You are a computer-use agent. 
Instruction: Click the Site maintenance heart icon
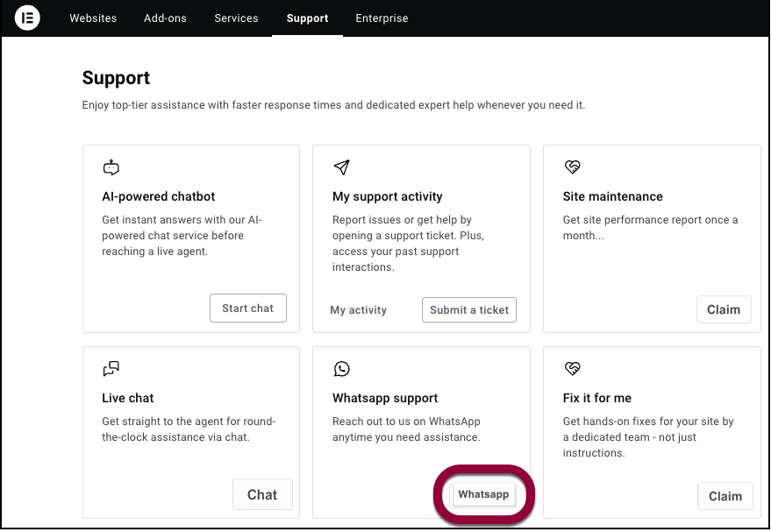[x=572, y=167]
